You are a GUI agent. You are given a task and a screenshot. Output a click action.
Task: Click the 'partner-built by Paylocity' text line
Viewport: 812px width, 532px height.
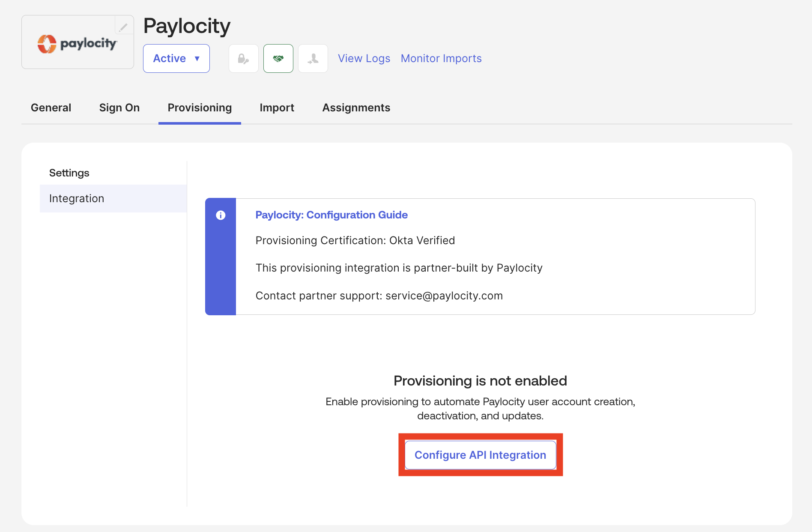coord(399,268)
